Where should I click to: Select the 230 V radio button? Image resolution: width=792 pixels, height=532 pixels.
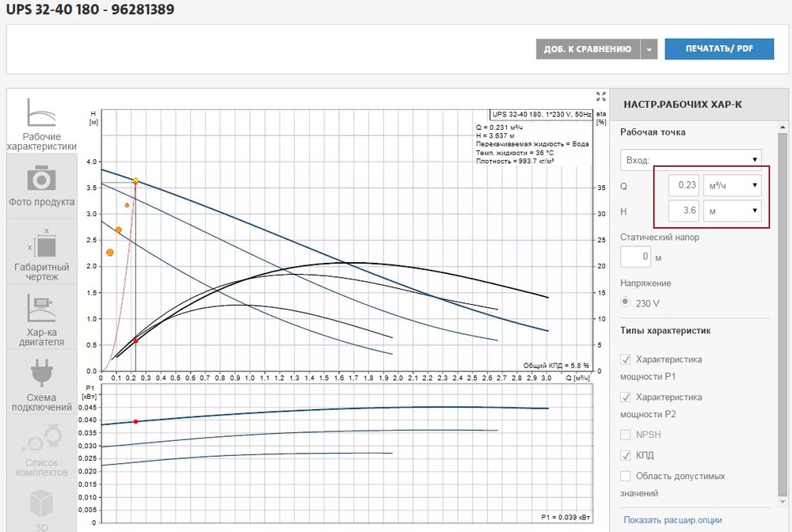click(x=626, y=302)
